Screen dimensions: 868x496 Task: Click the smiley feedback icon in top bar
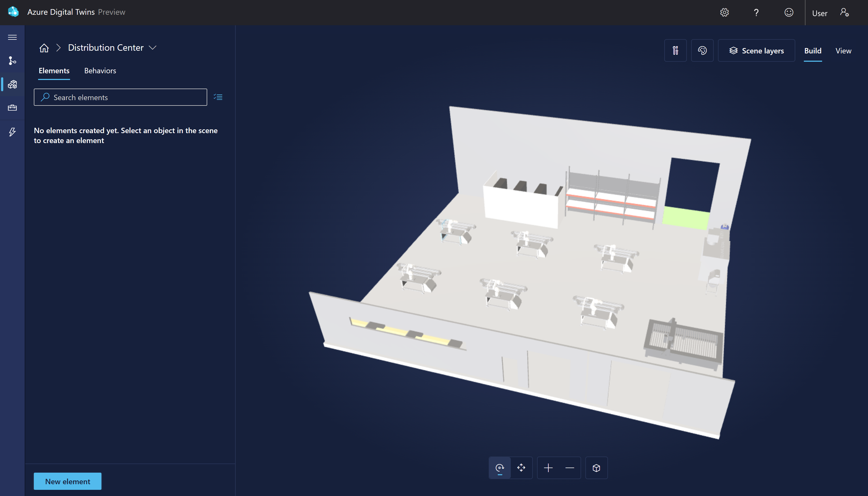click(788, 12)
